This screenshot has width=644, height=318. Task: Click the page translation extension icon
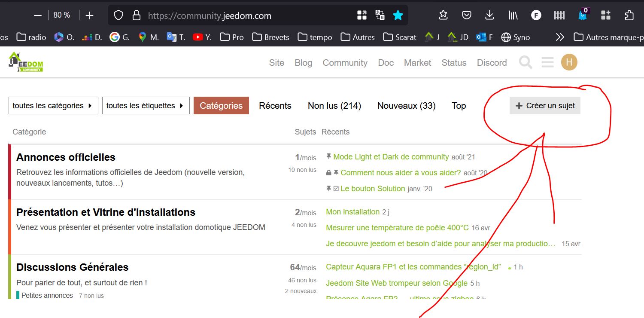pos(380,15)
